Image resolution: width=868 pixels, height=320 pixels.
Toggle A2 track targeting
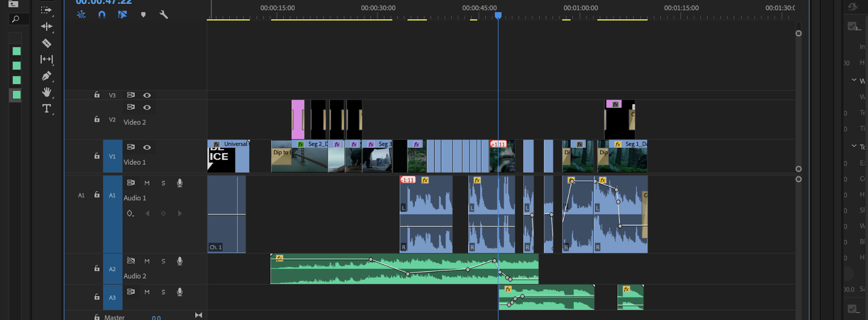click(112, 269)
